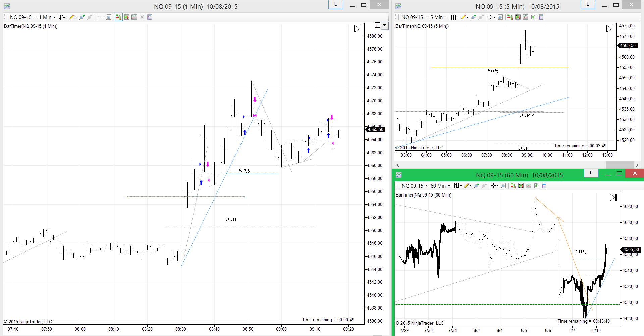Open Data Series candlestick icon in 1 Min chart
The height and width of the screenshot is (336, 644).
(126, 17)
